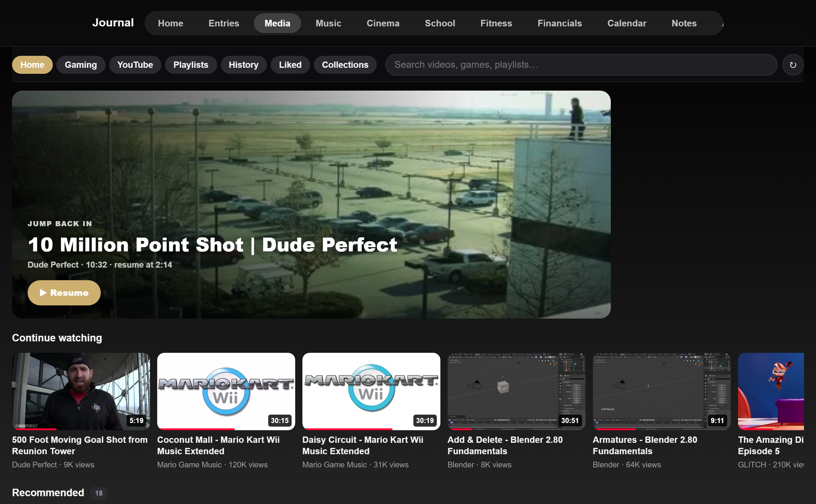The image size is (816, 504).
Task: Focus the search videos input field
Action: pos(581,65)
